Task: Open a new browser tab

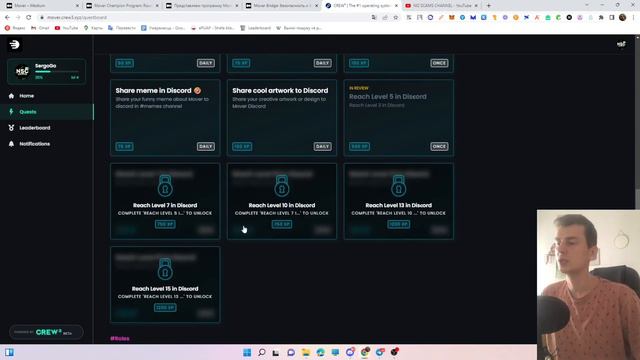Action: click(x=489, y=6)
